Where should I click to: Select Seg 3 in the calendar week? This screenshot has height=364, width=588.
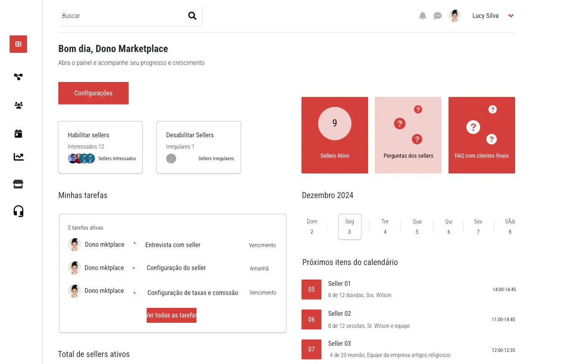click(x=349, y=227)
